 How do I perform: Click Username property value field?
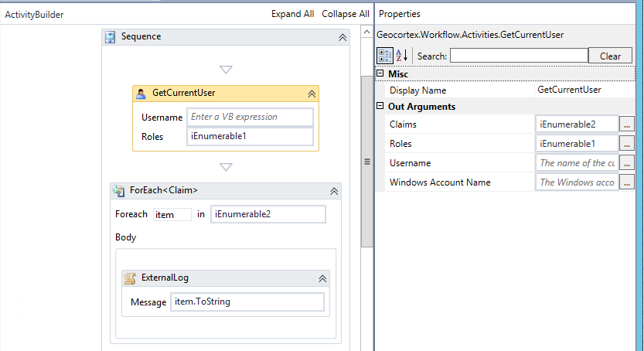[x=577, y=162]
